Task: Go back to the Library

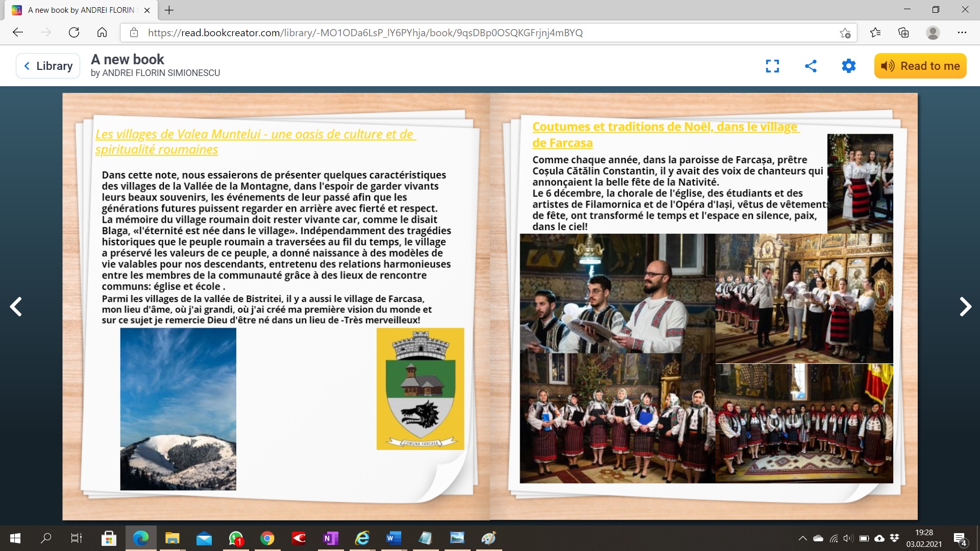Action: point(48,66)
